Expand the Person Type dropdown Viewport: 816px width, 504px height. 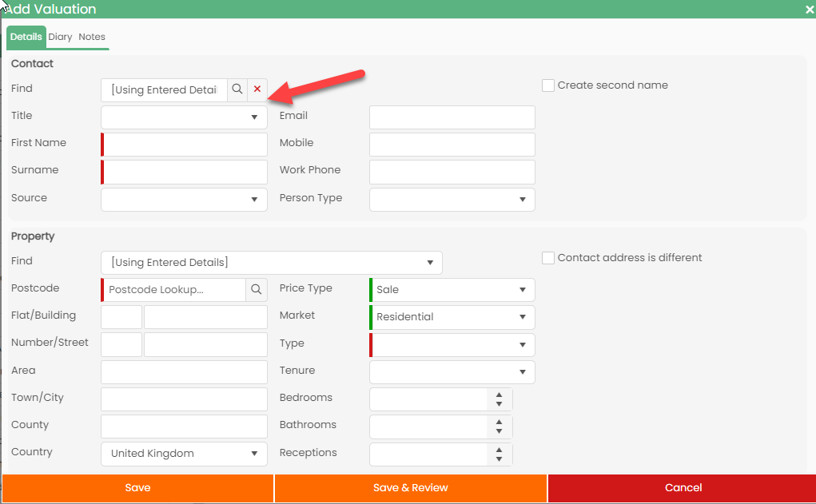(452, 199)
